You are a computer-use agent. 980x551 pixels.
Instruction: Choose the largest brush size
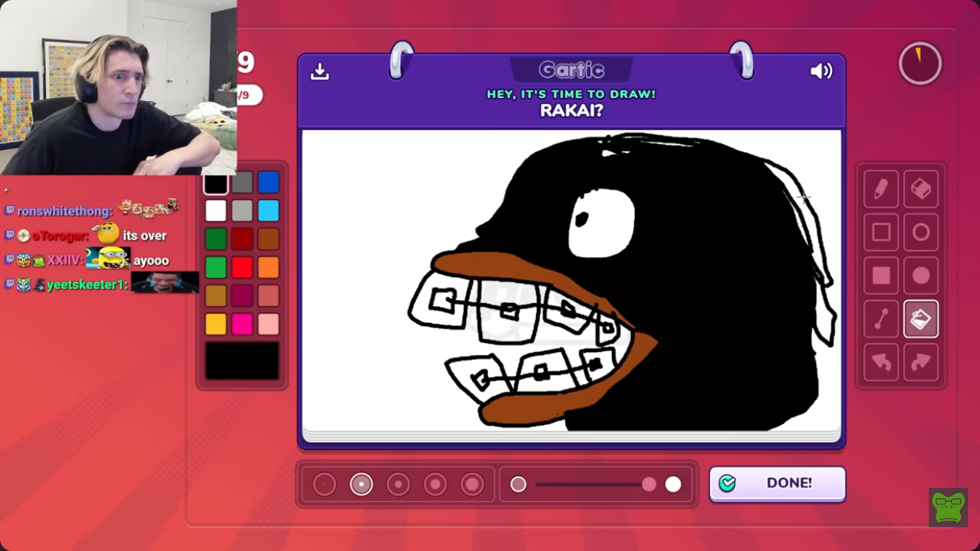(472, 485)
